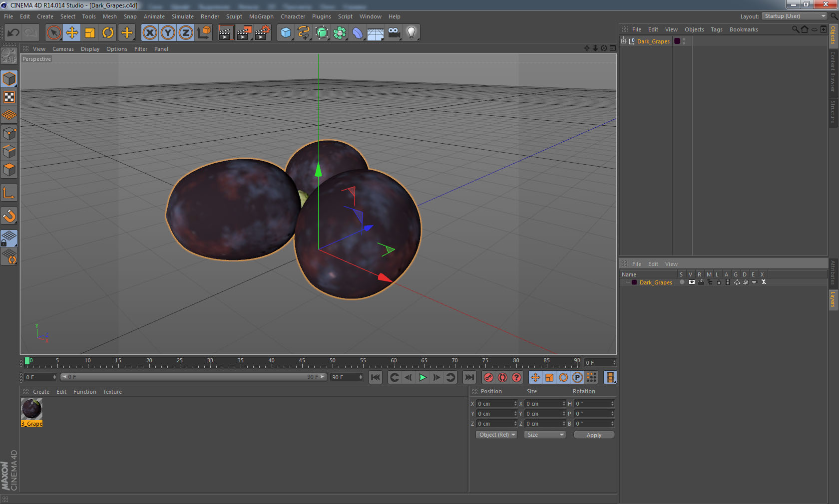
Task: Select the 3_Grape material thumbnail
Action: [31, 409]
